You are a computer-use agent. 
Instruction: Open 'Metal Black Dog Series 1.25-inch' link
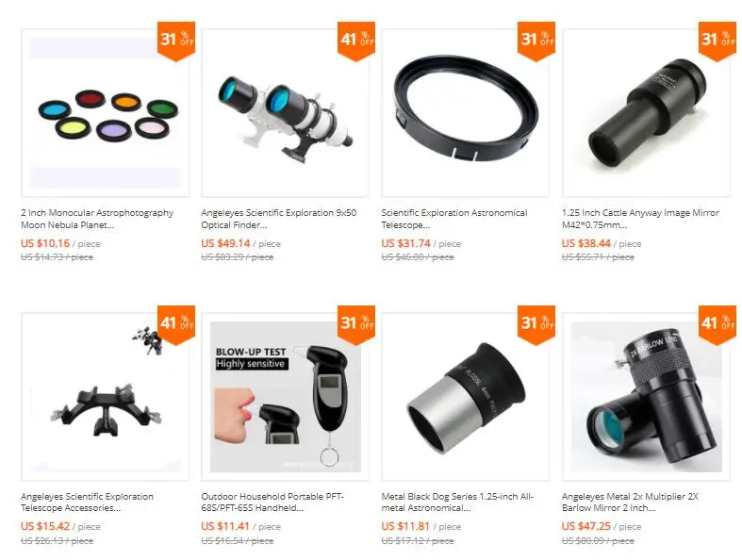[x=457, y=502]
